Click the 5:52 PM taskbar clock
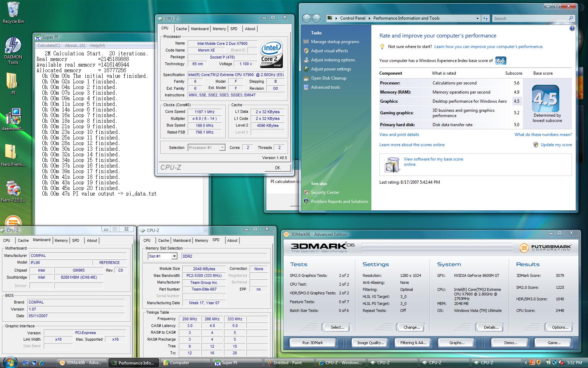 [x=575, y=363]
